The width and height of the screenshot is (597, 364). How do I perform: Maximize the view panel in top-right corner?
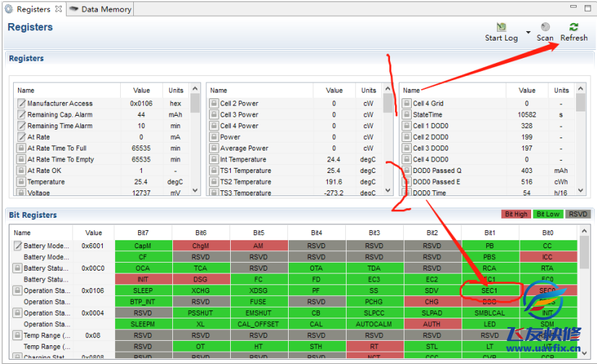click(589, 7)
